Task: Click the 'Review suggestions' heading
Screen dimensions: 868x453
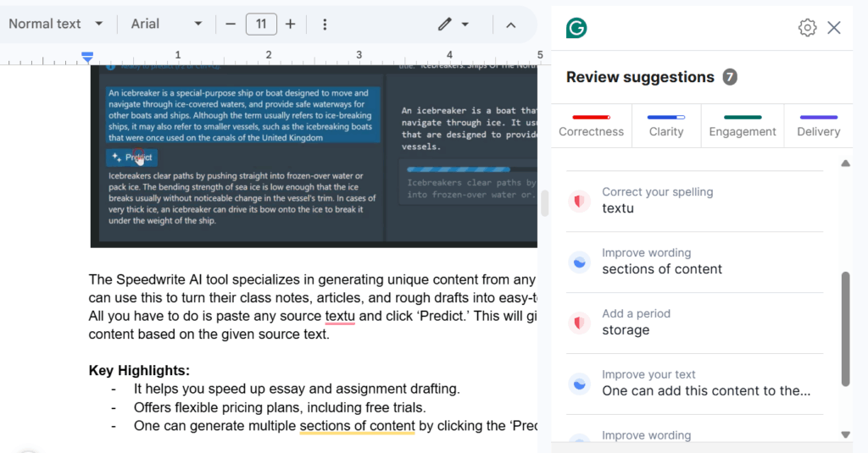Action: [640, 77]
